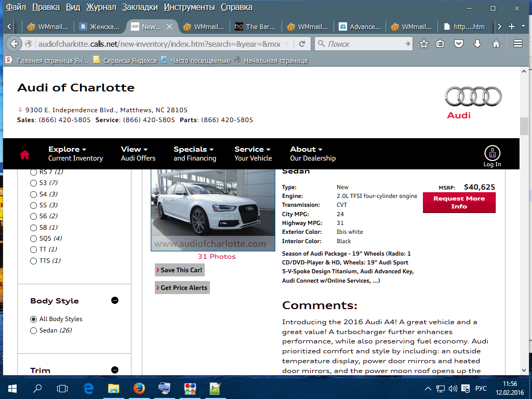Go to the browser home page icon

496,44
